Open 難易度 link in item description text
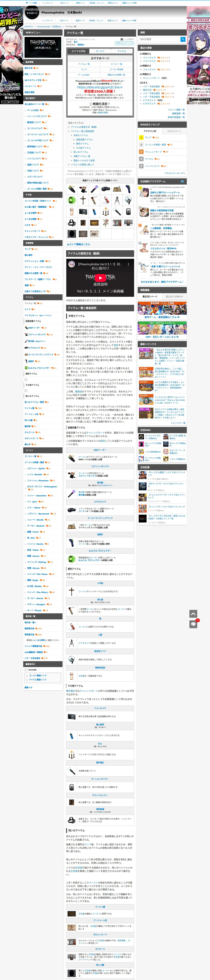This screenshot has height=980, width=210. 79,392
